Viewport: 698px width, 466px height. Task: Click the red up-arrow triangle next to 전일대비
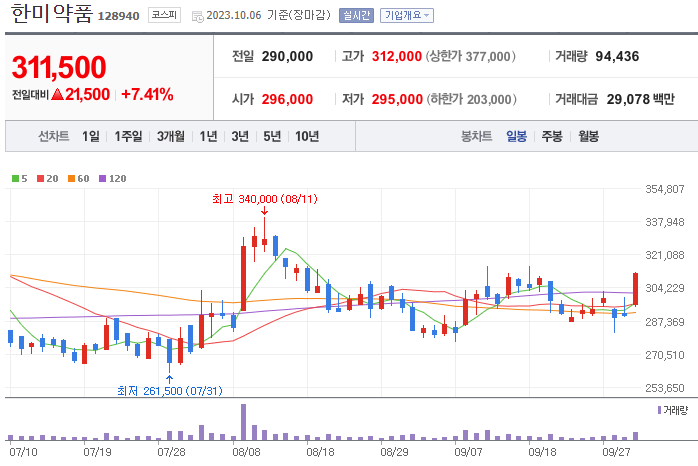[57, 94]
